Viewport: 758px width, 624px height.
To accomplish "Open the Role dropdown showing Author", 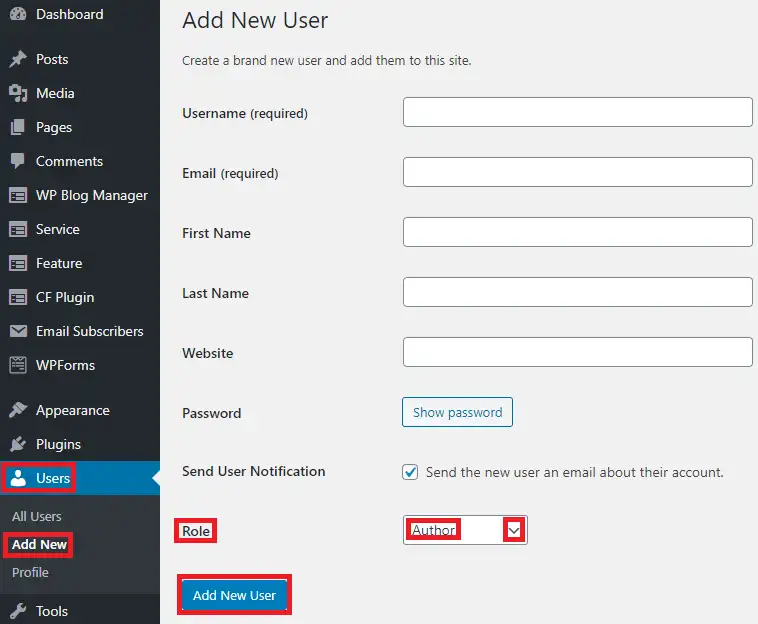I will click(465, 530).
